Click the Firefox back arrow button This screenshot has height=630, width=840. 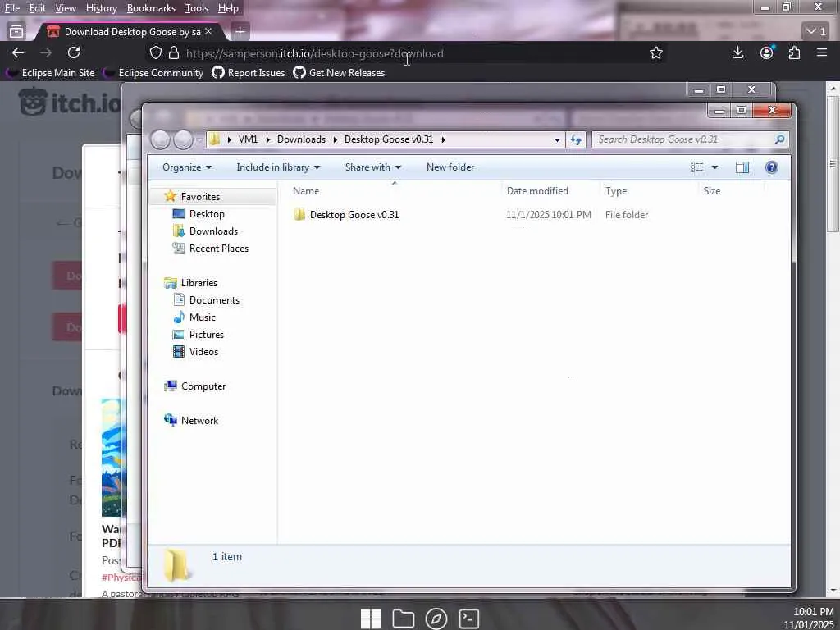pyautogui.click(x=18, y=52)
